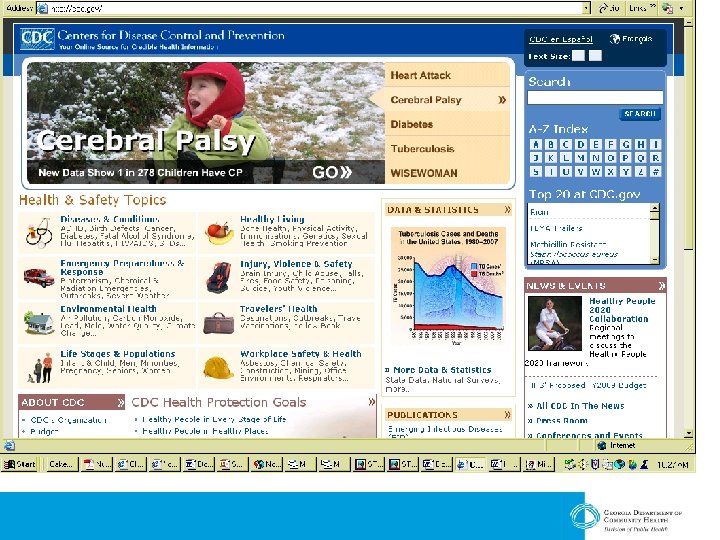Click in the Search text field

coord(595,97)
